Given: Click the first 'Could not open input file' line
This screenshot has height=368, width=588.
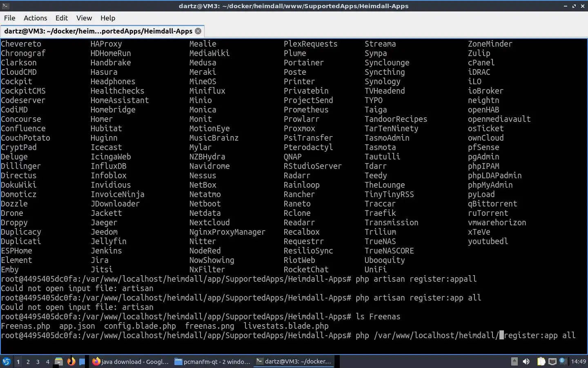Looking at the screenshot, I should 77,288.
